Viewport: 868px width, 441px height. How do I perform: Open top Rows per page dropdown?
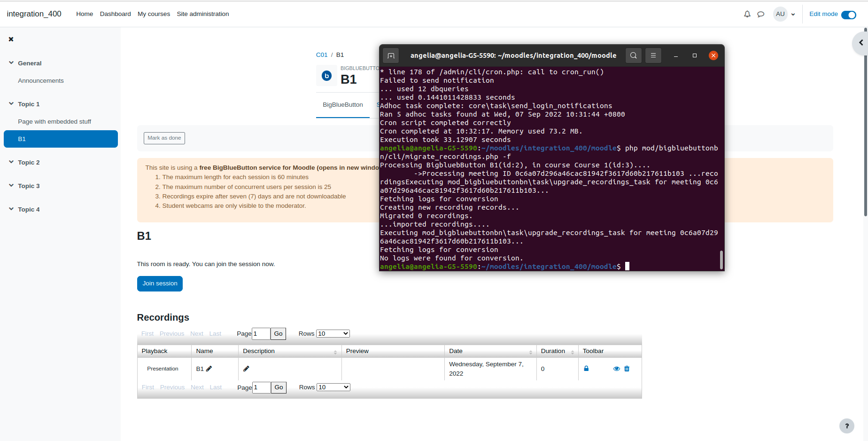tap(333, 333)
